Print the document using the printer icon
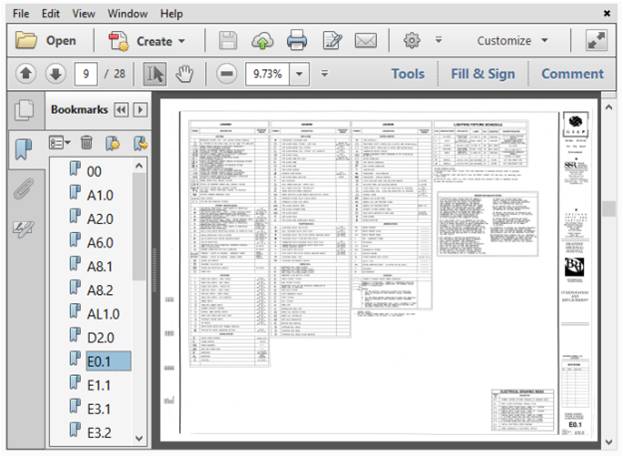This screenshot has height=457, width=623. point(297,41)
